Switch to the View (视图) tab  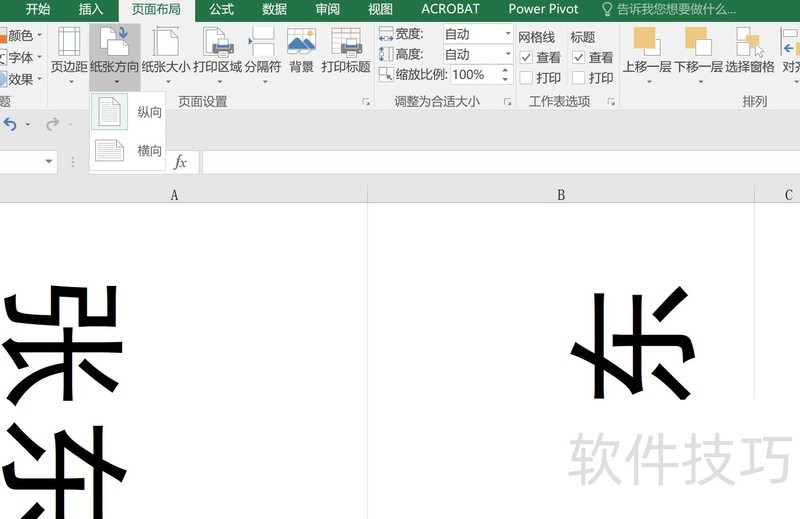coord(381,9)
